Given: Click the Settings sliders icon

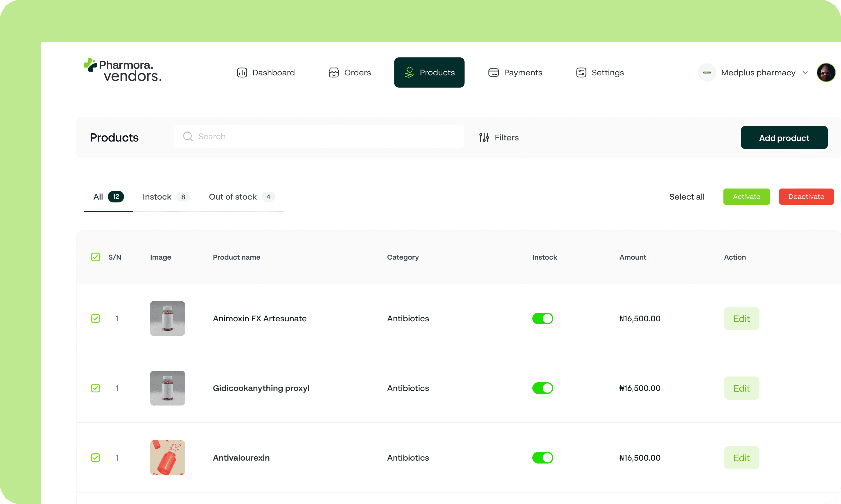Looking at the screenshot, I should (x=581, y=72).
